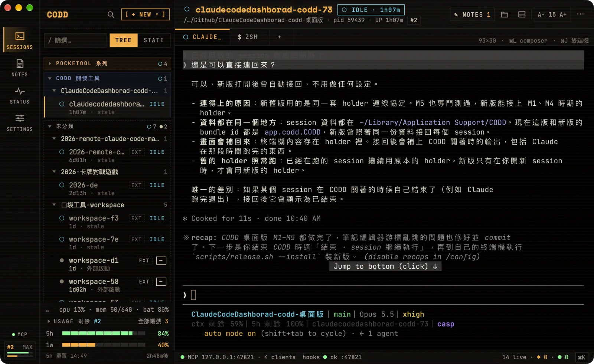The image size is (594, 364).
Task: Click the session title icon circle
Action: tap(187, 9)
